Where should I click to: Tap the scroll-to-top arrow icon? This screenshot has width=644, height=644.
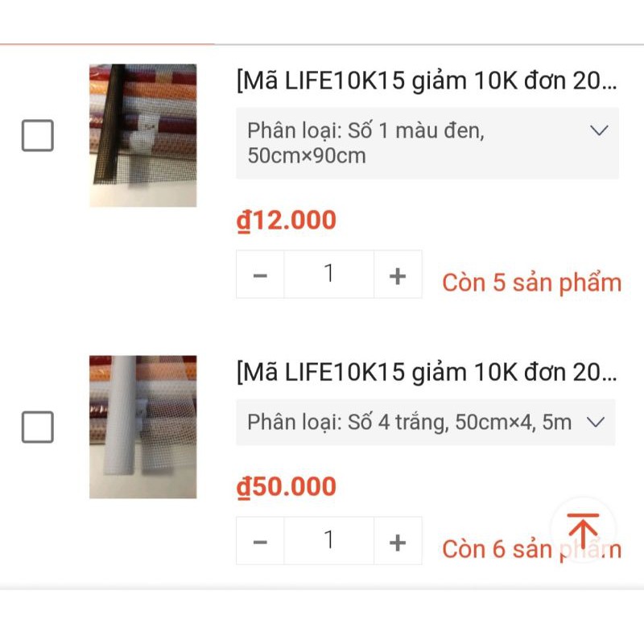(x=583, y=530)
